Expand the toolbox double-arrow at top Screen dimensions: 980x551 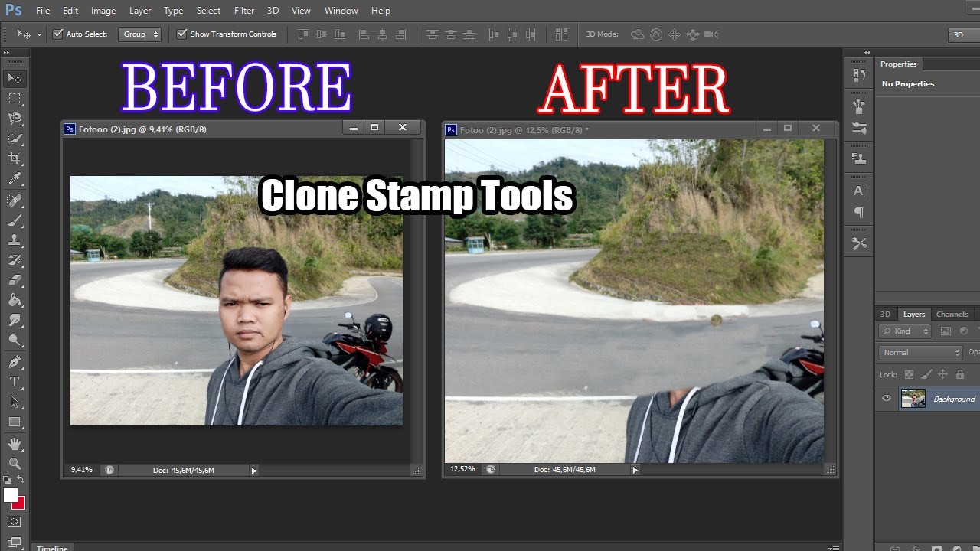[x=6, y=54]
